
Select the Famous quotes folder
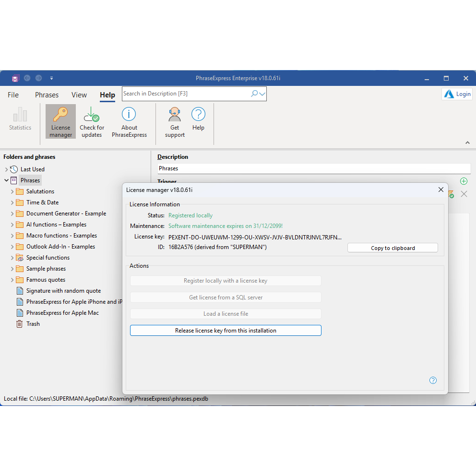tap(46, 280)
